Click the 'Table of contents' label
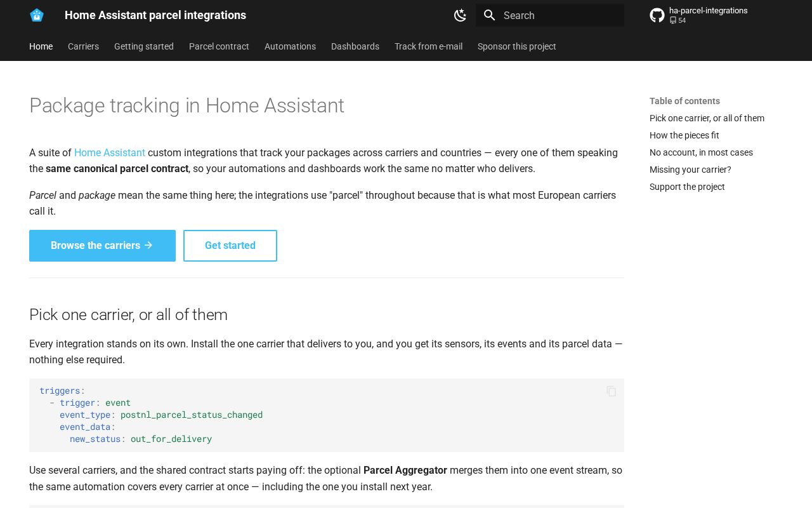 click(684, 101)
